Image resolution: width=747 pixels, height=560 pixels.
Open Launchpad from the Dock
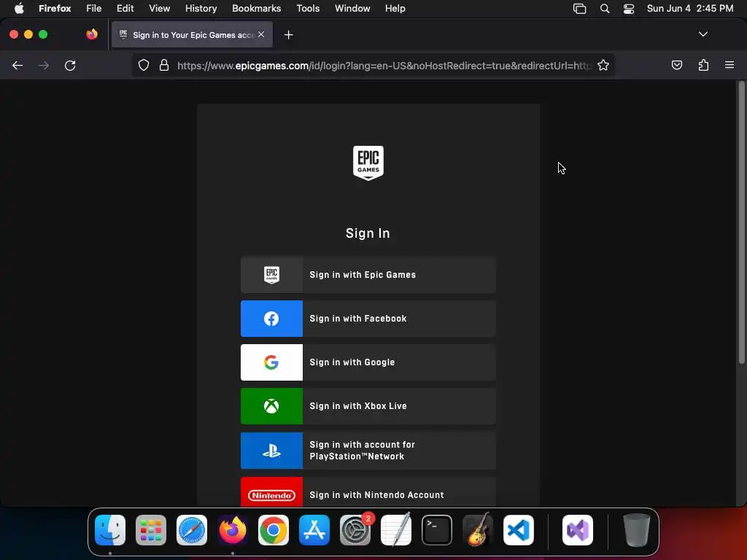tap(151, 530)
